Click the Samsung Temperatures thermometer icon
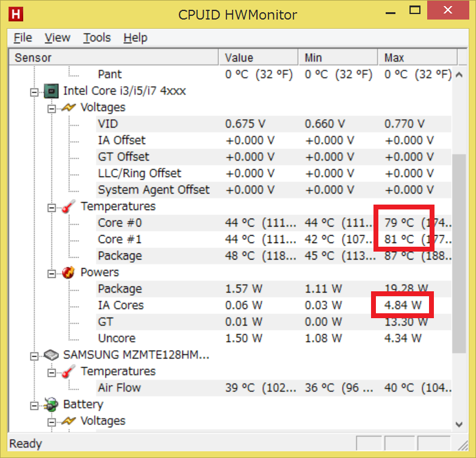The width and height of the screenshot is (476, 458). click(68, 371)
